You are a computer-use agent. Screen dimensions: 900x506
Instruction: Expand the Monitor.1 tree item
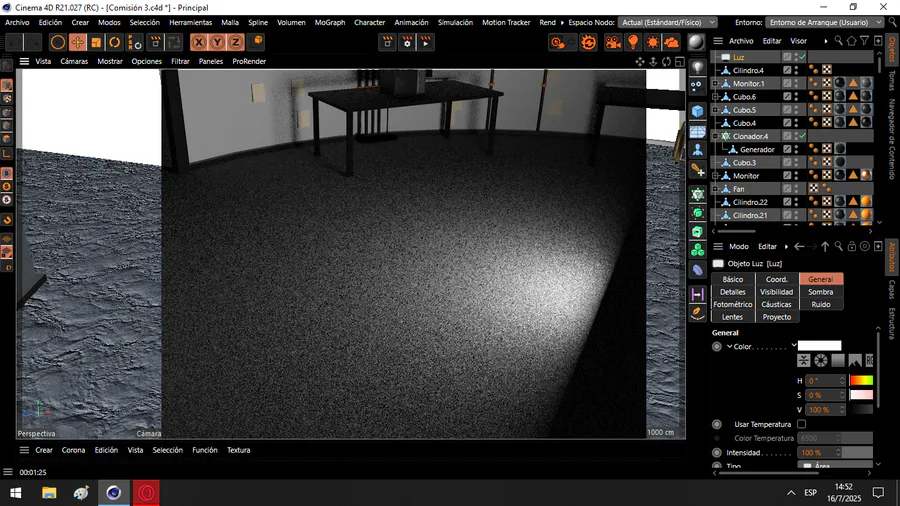715,84
